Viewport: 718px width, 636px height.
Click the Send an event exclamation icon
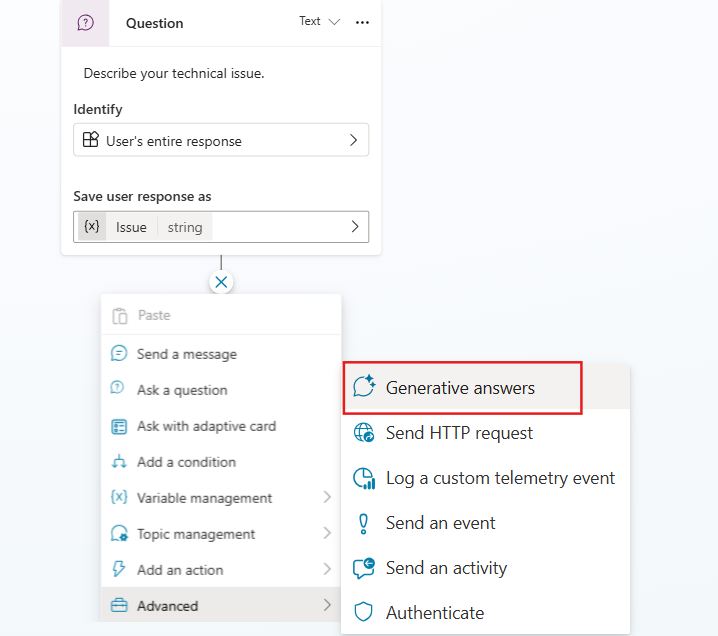(364, 523)
